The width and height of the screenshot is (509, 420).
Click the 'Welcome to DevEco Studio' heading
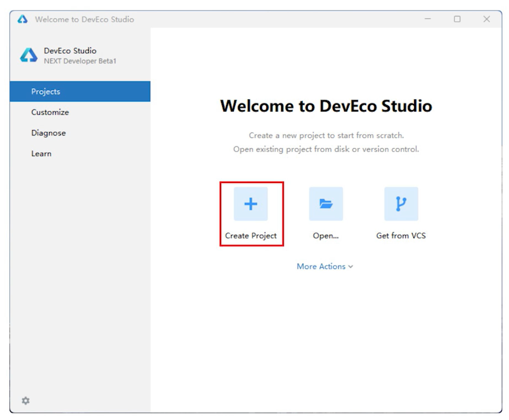point(326,106)
